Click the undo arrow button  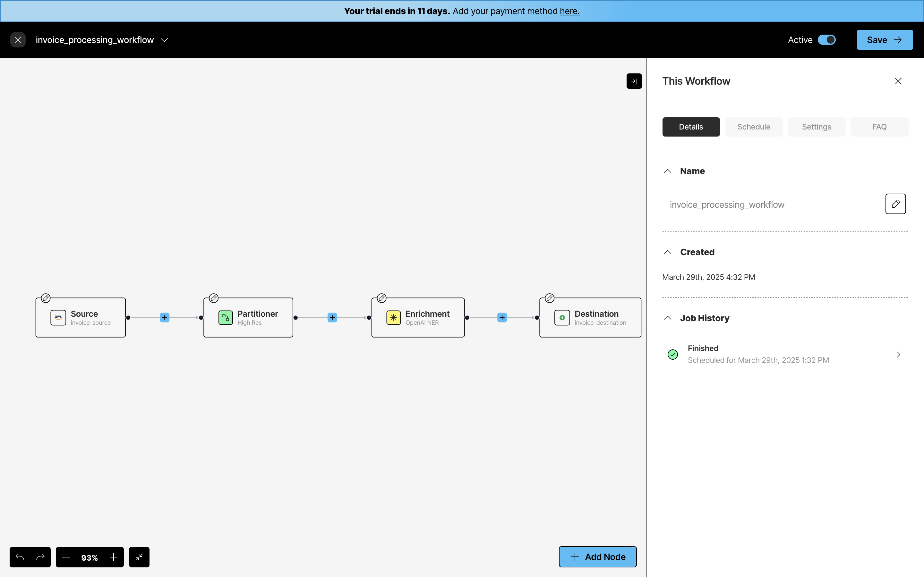(20, 557)
